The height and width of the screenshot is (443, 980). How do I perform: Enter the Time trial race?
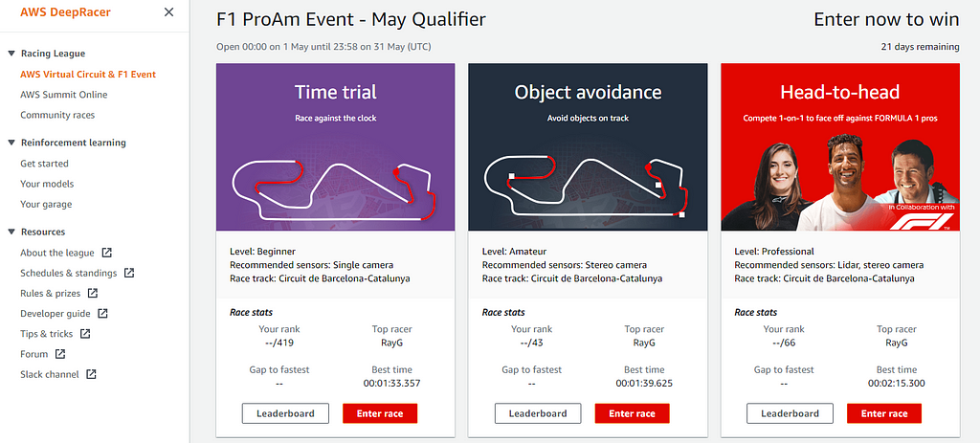(380, 413)
